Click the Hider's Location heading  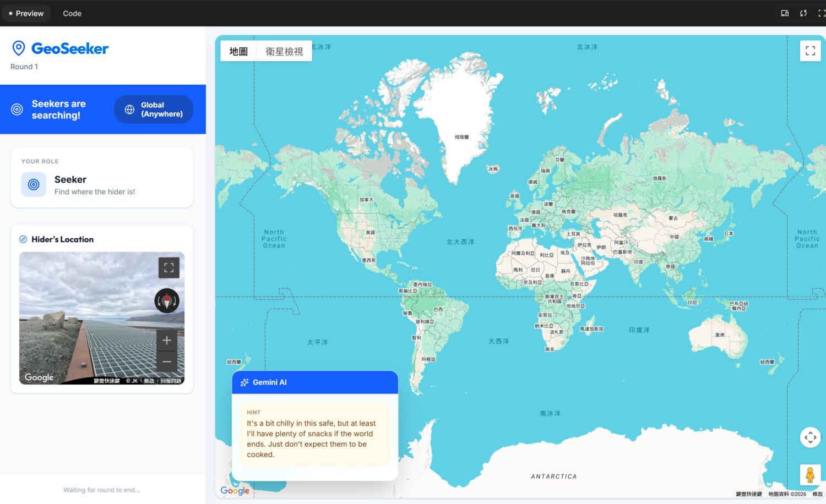pos(63,239)
